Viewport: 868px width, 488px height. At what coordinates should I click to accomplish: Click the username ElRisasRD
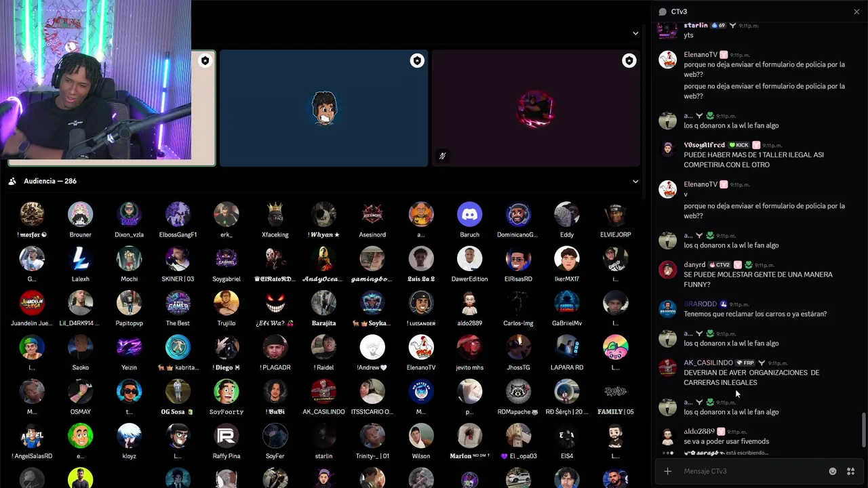click(x=518, y=279)
